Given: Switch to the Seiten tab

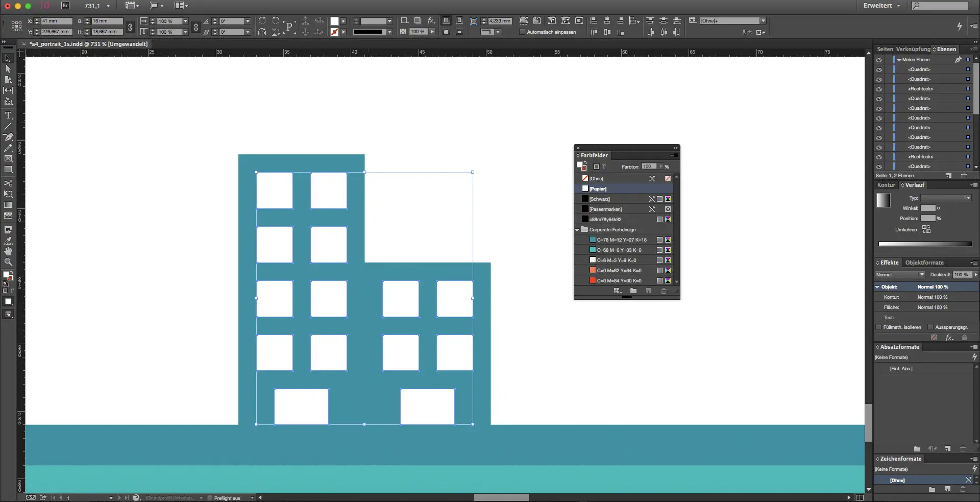Looking at the screenshot, I should point(885,50).
